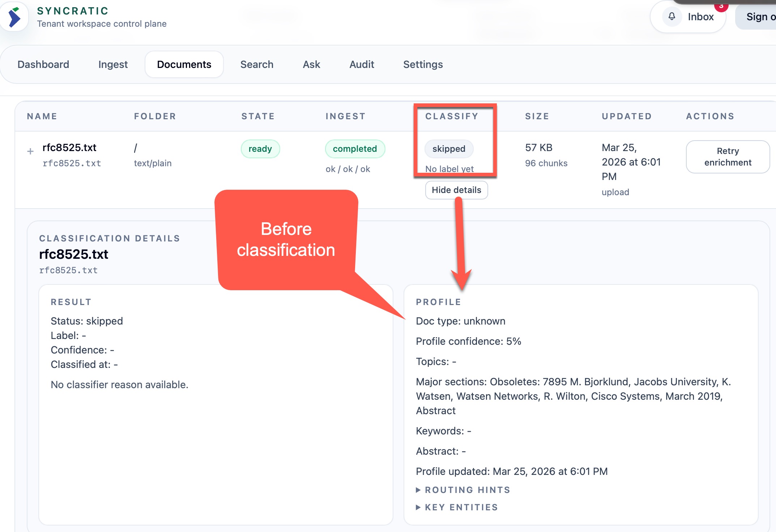
Task: Switch to the Ingest tab
Action: 113,64
